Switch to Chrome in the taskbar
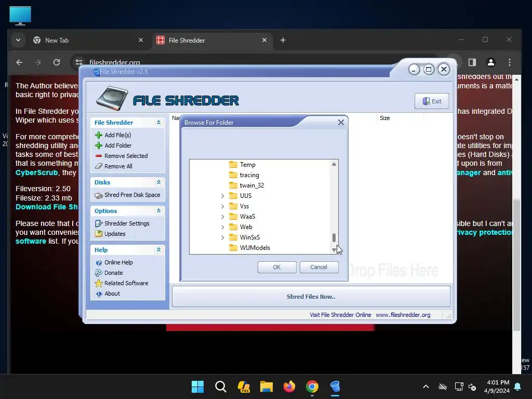 point(312,387)
